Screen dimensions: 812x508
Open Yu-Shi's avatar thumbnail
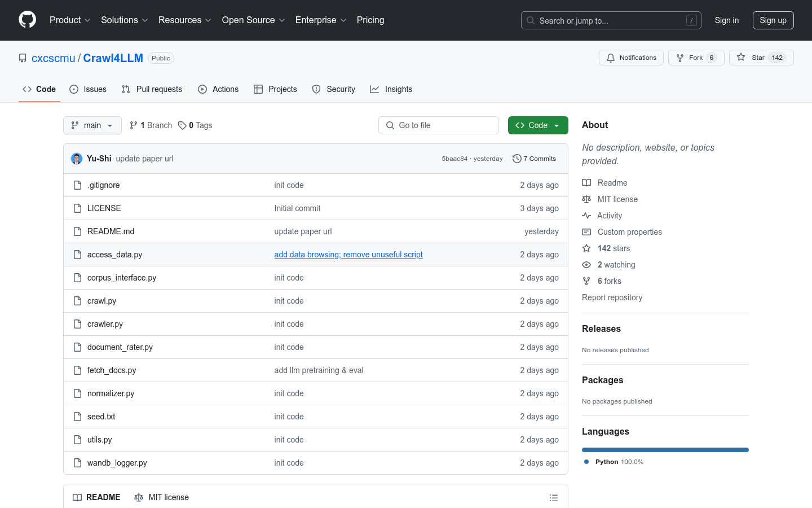point(77,159)
